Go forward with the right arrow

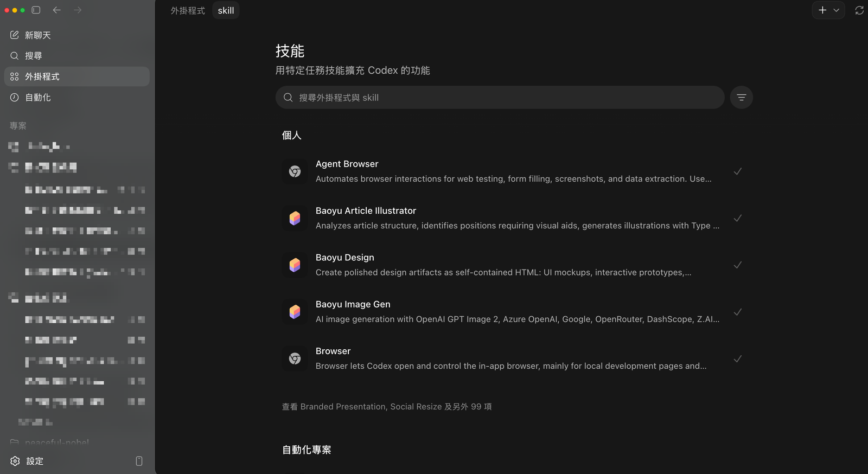[x=78, y=10]
